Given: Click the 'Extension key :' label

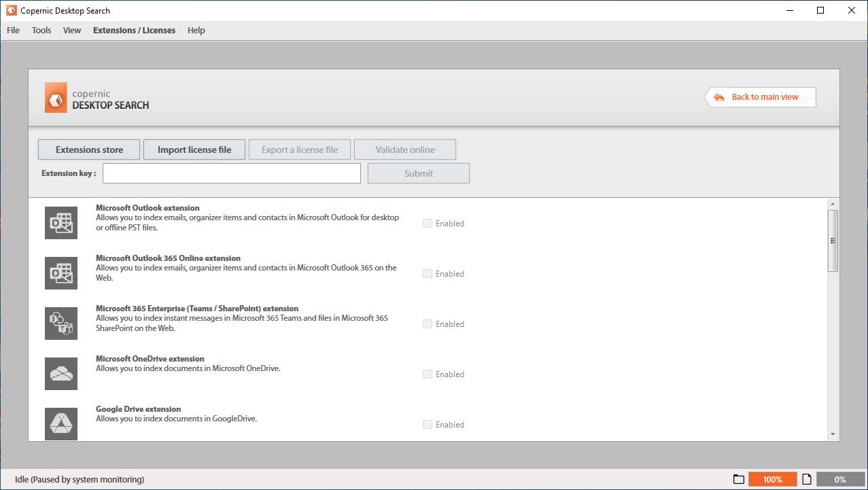Looking at the screenshot, I should coord(69,173).
